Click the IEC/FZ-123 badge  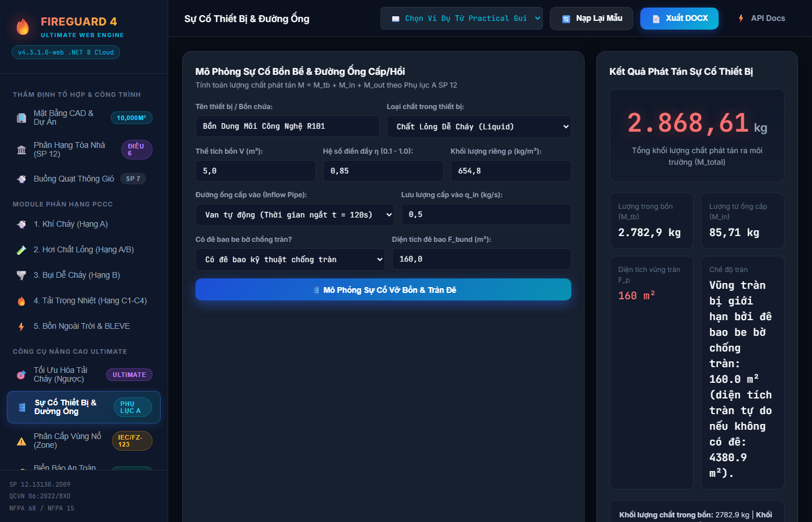pyautogui.click(x=132, y=441)
